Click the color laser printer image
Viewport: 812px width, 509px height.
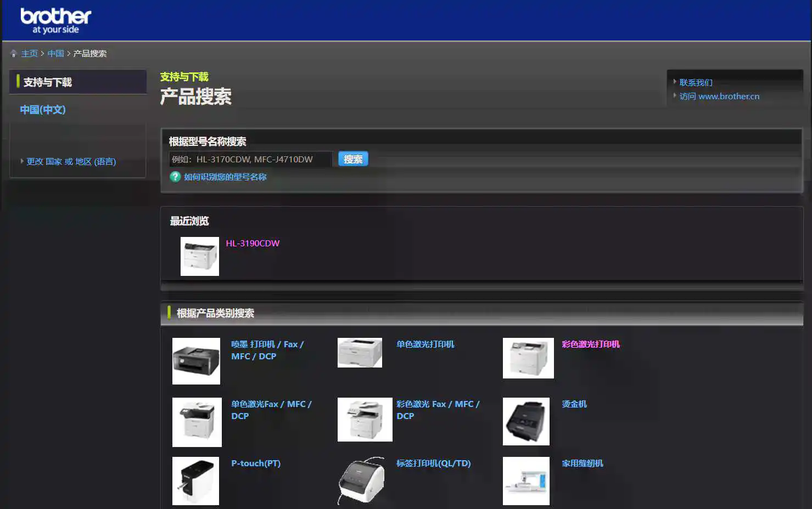(x=528, y=358)
